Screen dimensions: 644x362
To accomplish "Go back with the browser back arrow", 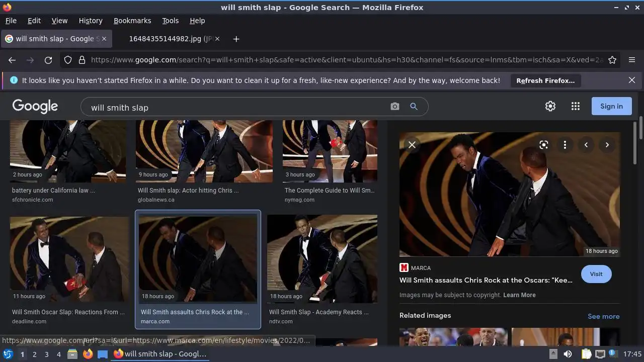I will click(12, 60).
